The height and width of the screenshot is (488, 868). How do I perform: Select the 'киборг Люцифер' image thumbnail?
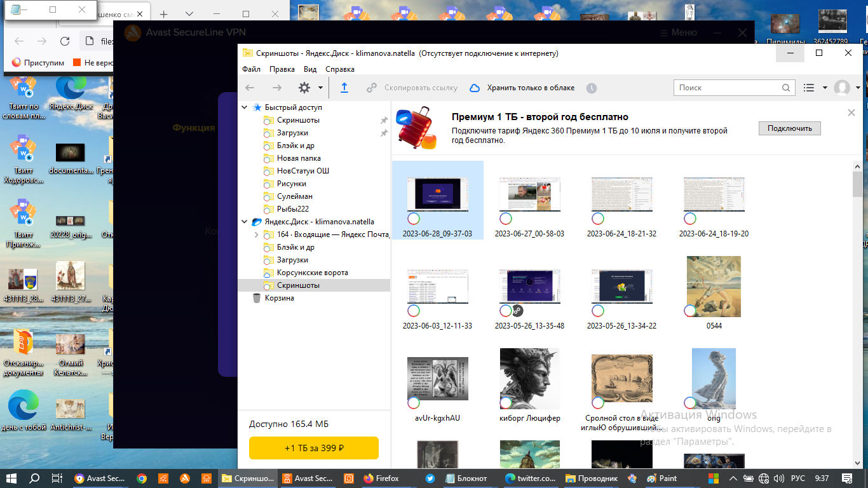(529, 379)
